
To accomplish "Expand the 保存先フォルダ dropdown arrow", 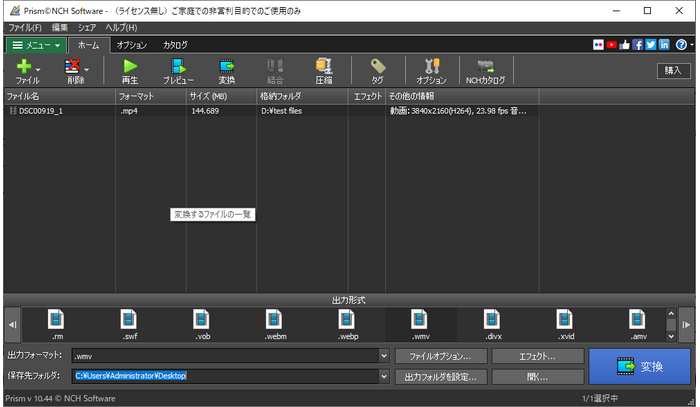I will click(x=384, y=377).
